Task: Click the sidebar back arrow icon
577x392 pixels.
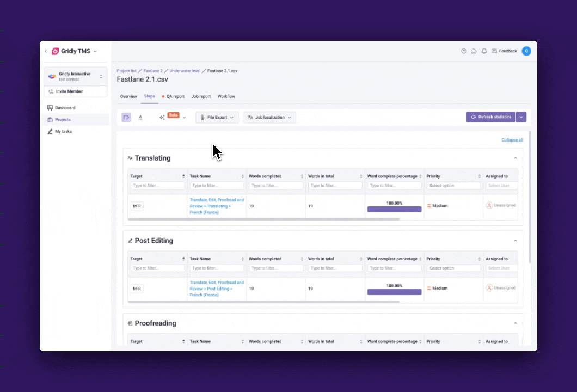Action: click(46, 51)
